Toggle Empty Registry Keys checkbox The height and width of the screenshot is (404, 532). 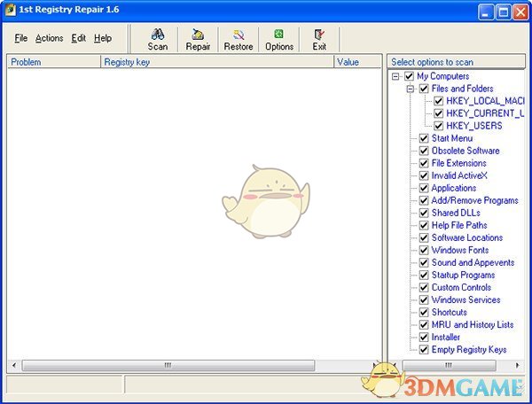point(424,350)
